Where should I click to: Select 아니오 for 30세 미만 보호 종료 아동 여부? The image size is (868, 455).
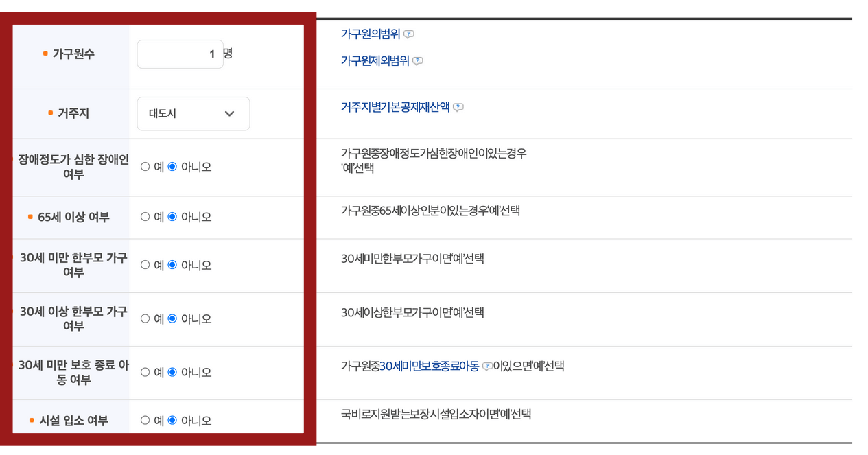[x=172, y=372]
